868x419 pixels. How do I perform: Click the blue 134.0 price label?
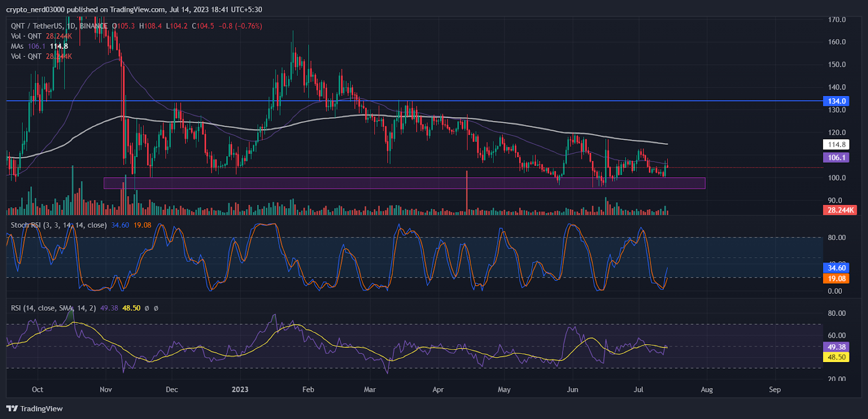(836, 101)
